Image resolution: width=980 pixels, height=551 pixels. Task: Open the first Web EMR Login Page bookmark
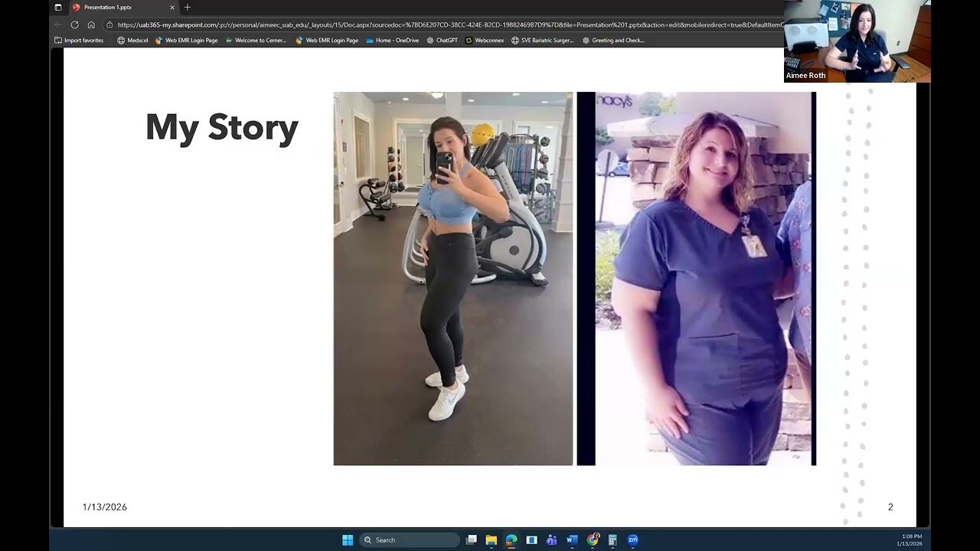click(186, 41)
